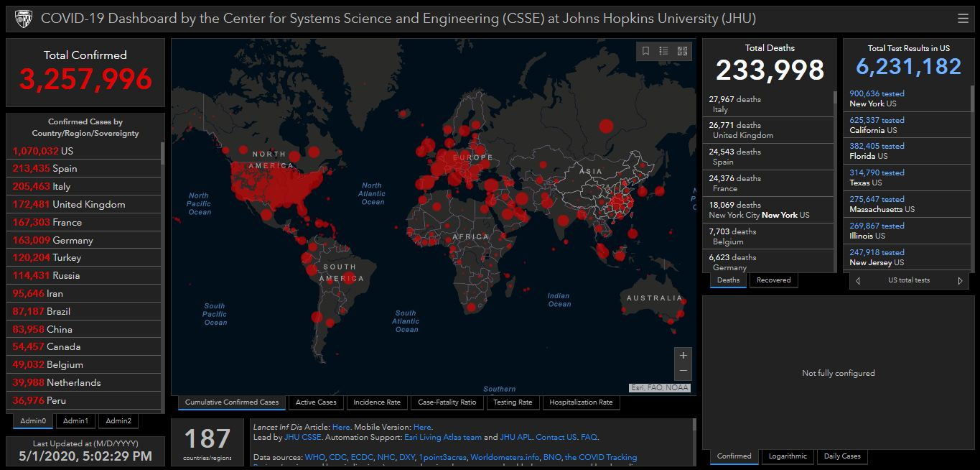The width and height of the screenshot is (980, 470).
Task: Switch chart to Logarithmic view
Action: point(788,456)
